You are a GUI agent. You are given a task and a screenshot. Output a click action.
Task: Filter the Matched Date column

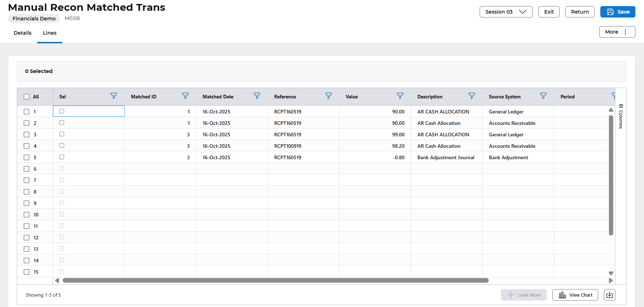click(x=257, y=96)
